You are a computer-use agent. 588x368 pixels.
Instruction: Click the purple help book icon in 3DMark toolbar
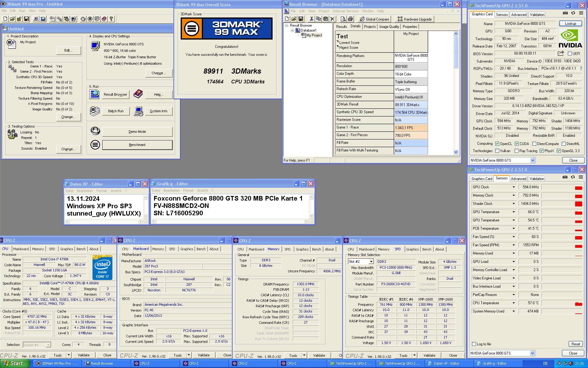click(104, 19)
